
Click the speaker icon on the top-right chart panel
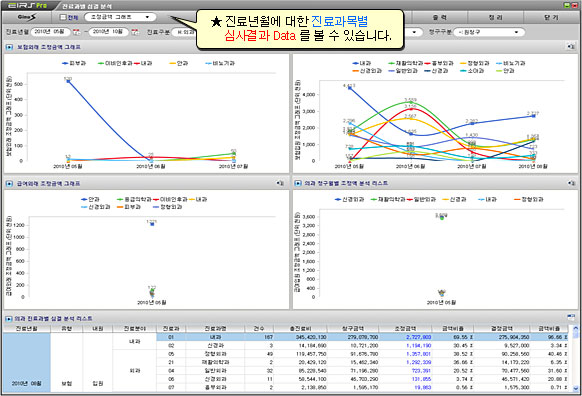[x=571, y=46]
